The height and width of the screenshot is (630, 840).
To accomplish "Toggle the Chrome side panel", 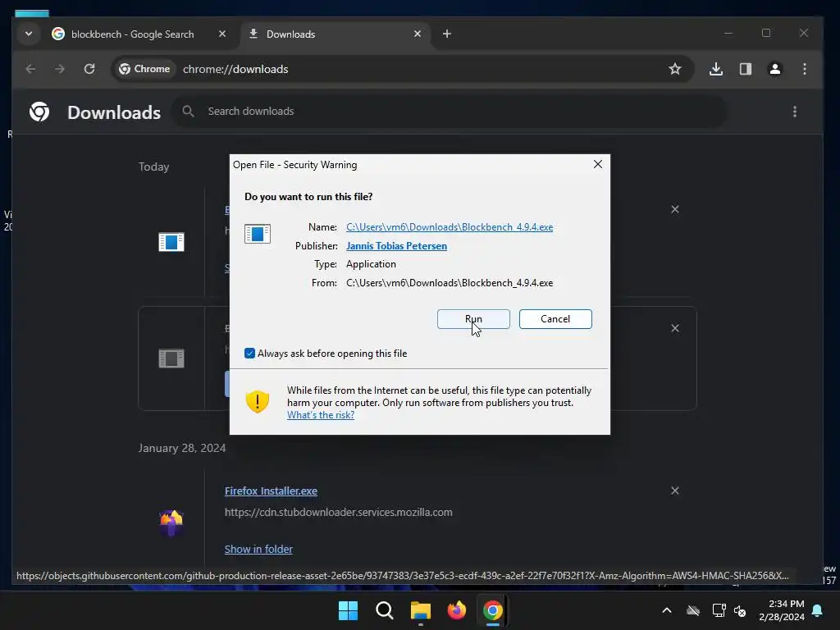I will coord(746,69).
